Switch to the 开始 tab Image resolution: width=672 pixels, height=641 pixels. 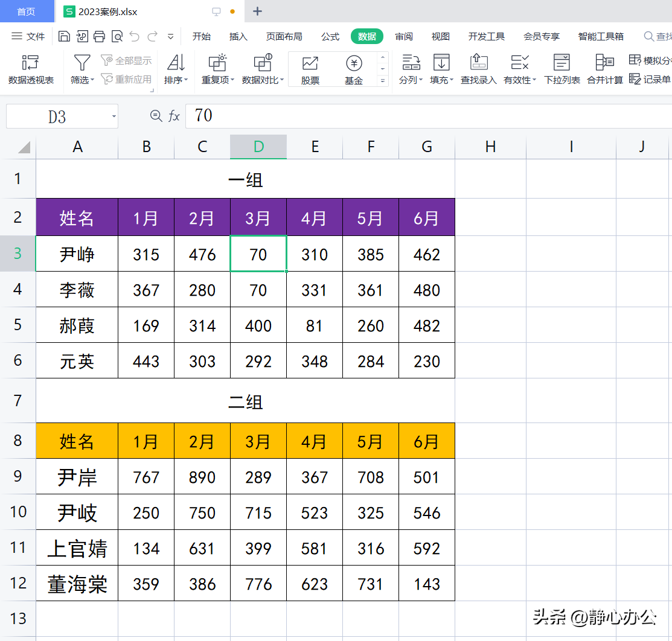202,36
